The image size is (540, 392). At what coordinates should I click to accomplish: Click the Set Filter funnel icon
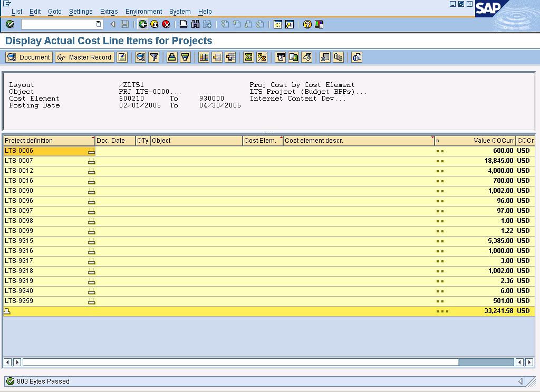click(154, 57)
